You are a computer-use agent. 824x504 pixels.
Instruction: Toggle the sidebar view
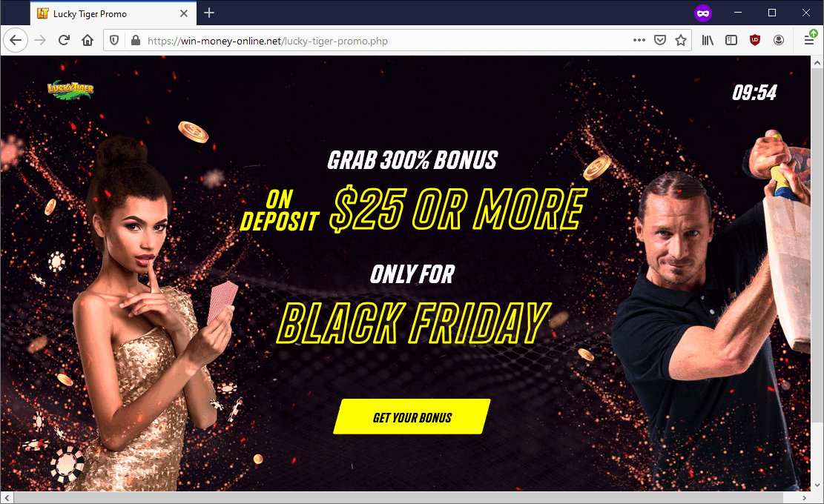[731, 41]
